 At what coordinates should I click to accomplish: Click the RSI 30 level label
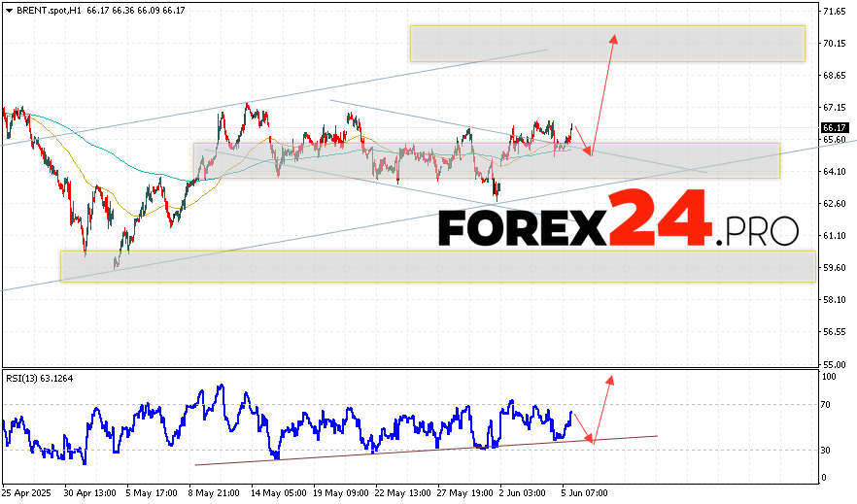coord(828,450)
